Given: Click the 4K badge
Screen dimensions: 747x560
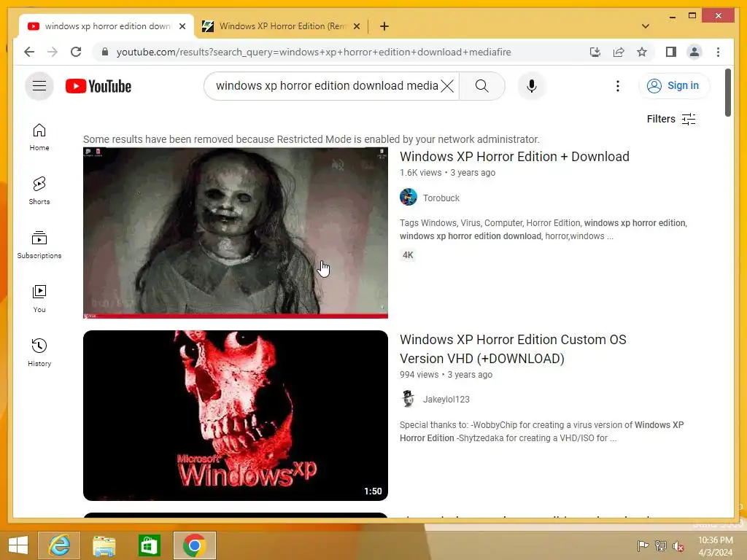Looking at the screenshot, I should [408, 255].
